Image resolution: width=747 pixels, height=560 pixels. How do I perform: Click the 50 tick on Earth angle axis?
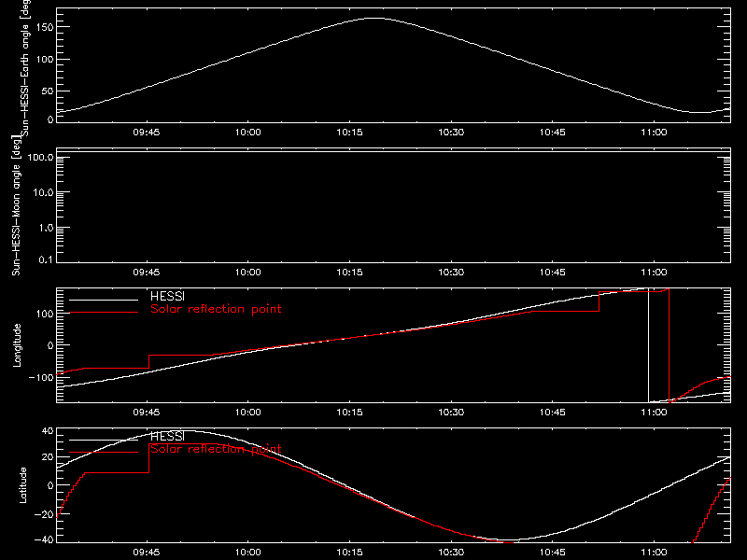(48, 91)
